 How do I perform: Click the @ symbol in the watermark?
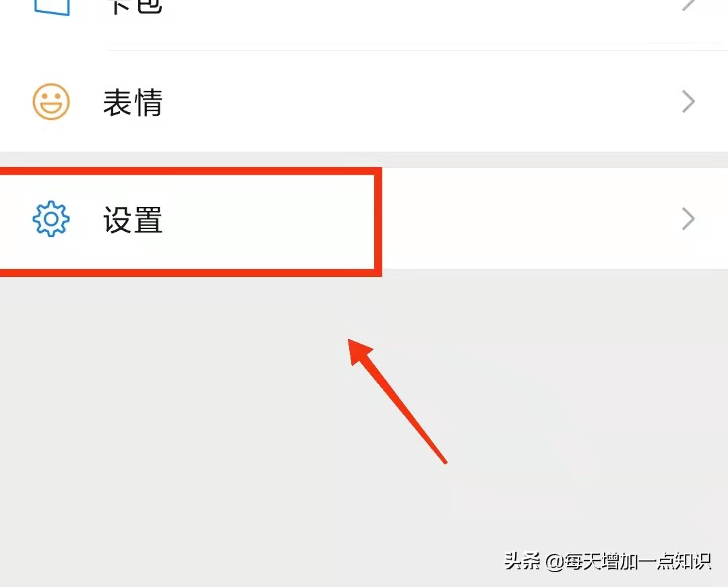point(554,562)
